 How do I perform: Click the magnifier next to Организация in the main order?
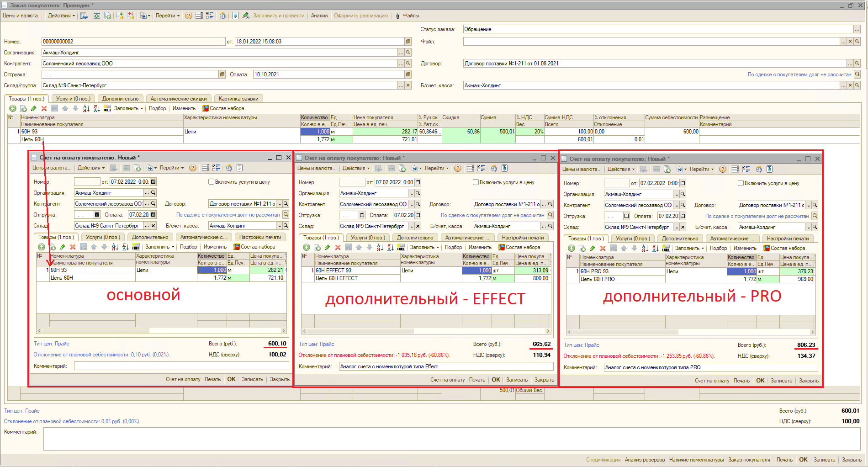pyautogui.click(x=408, y=52)
